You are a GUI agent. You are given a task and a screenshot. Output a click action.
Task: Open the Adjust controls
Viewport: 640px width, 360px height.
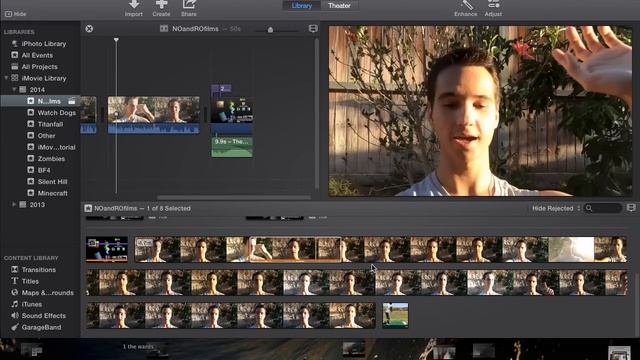(x=493, y=4)
